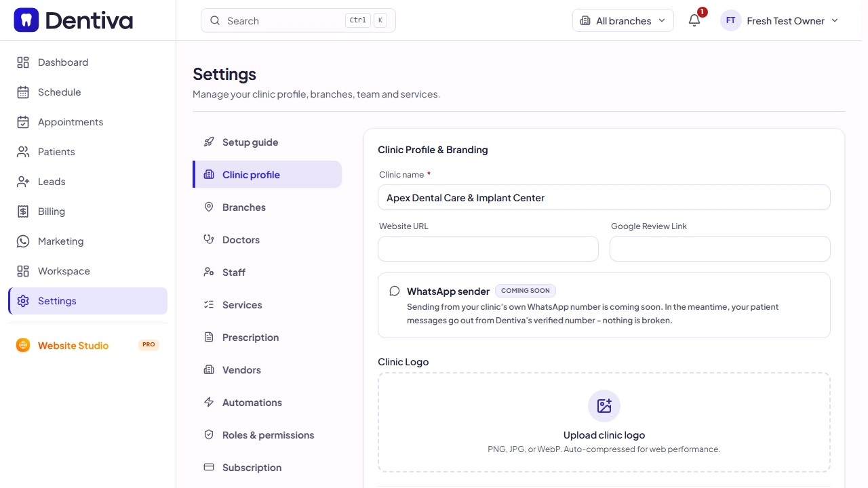Open the All branches dropdown
The width and height of the screenshot is (868, 488).
pos(623,20)
